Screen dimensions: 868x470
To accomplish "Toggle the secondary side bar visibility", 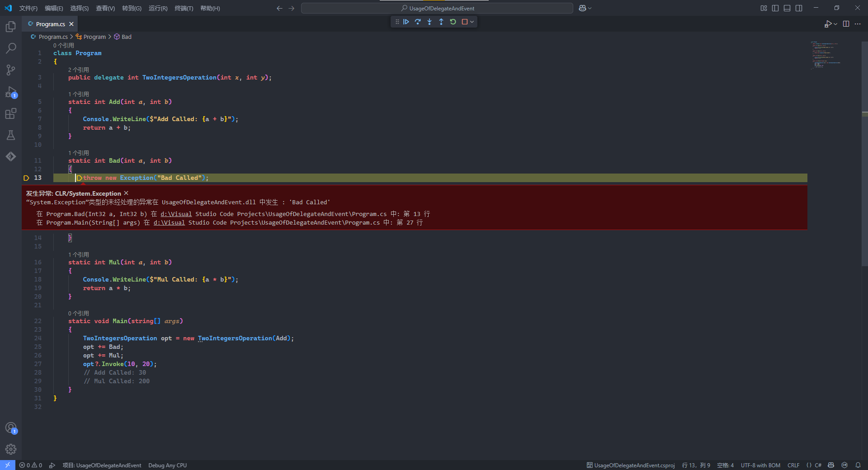I will pyautogui.click(x=799, y=8).
